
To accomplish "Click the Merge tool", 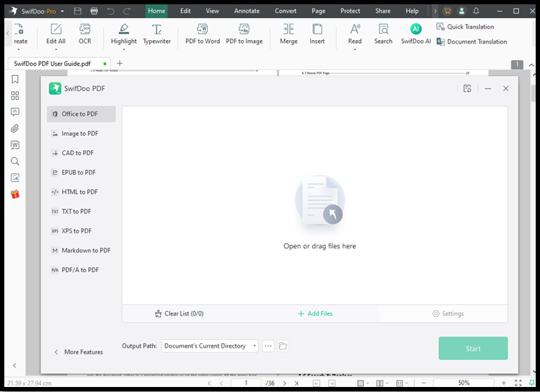I will [x=289, y=34].
